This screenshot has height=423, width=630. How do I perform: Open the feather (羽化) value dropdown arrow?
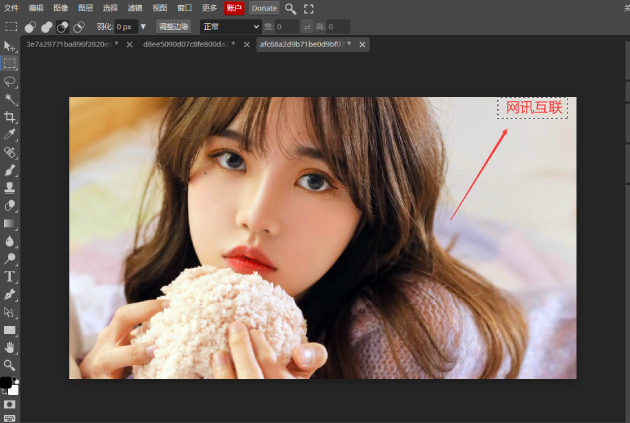[143, 26]
